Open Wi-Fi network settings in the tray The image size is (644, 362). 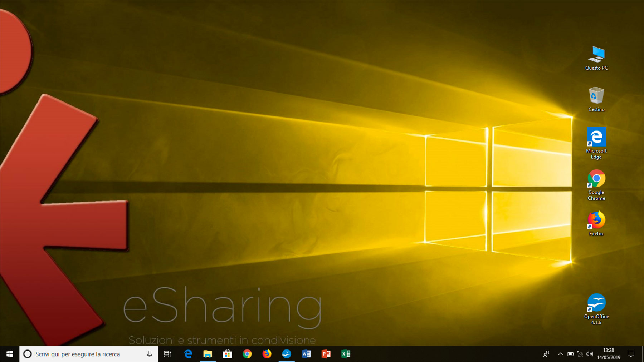click(x=580, y=354)
